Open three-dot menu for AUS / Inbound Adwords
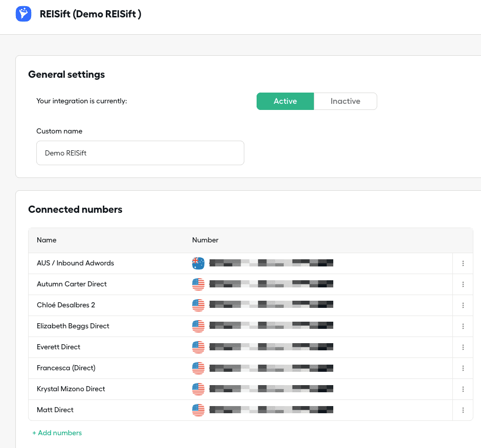This screenshot has height=448, width=481. pos(463,263)
